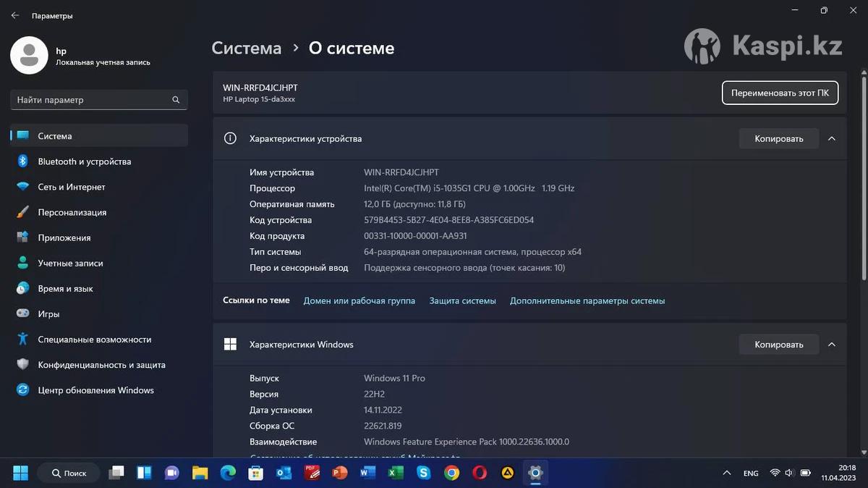Screen dimensions: 868x488
Task: Open Microsoft Store from the taskbar
Action: (x=255, y=473)
